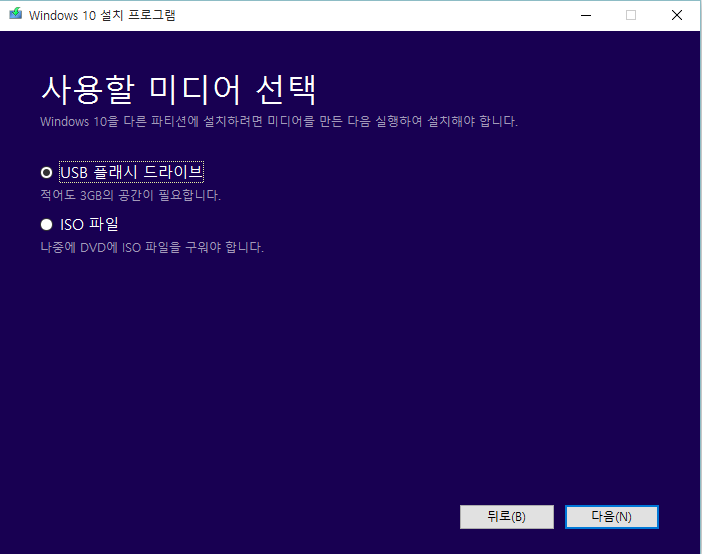The height and width of the screenshot is (554, 702).
Task: Click the title bar text 'Windows 10 설치 프로그램'
Action: [x=102, y=15]
